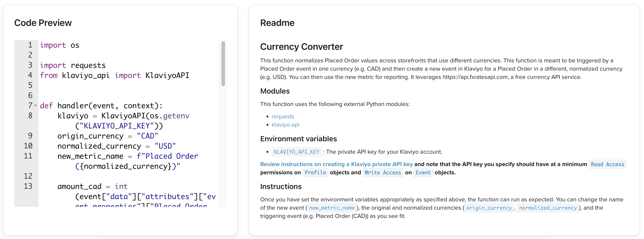Click the Instructions section heading
Screen dimensions: 644x239
tap(281, 186)
